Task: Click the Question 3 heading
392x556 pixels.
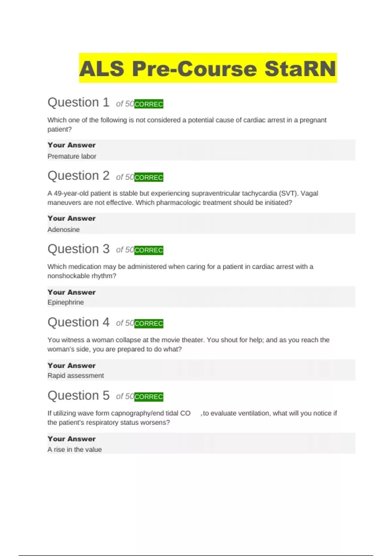Action: click(78, 249)
